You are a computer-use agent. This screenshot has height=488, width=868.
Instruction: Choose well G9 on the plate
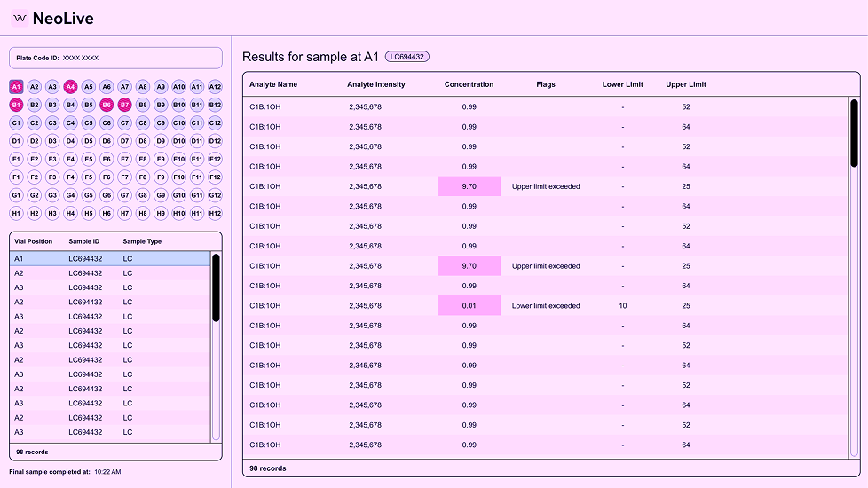[161, 195]
